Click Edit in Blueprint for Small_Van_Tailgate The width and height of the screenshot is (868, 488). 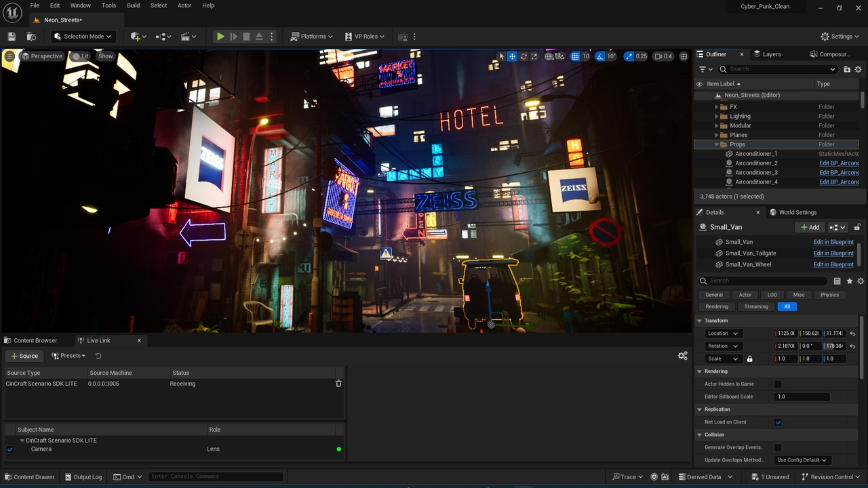click(x=833, y=253)
